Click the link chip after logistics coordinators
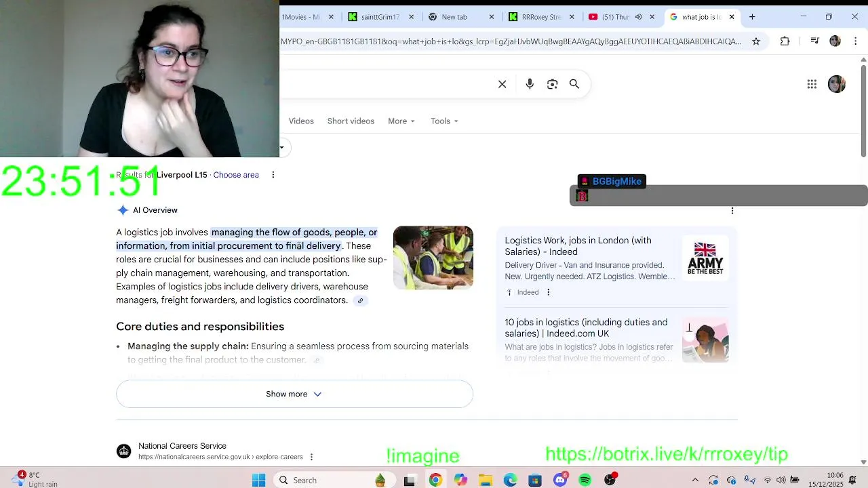This screenshot has height=488, width=868. pos(360,301)
